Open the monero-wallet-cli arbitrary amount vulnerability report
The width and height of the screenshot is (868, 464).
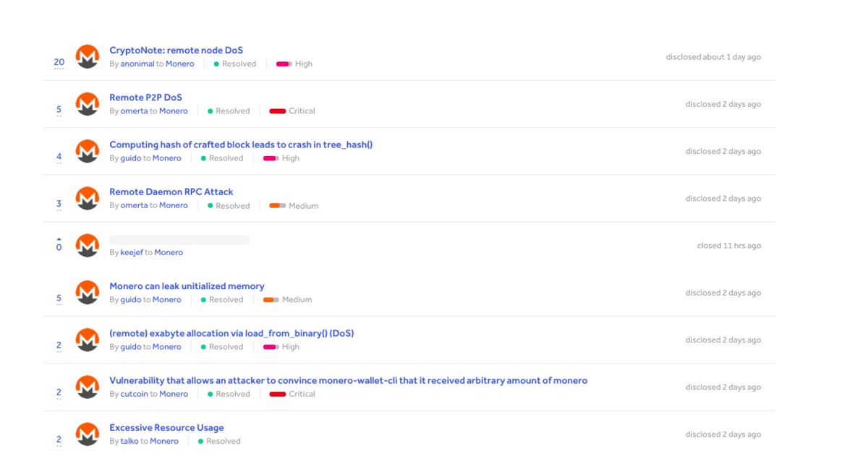point(348,380)
